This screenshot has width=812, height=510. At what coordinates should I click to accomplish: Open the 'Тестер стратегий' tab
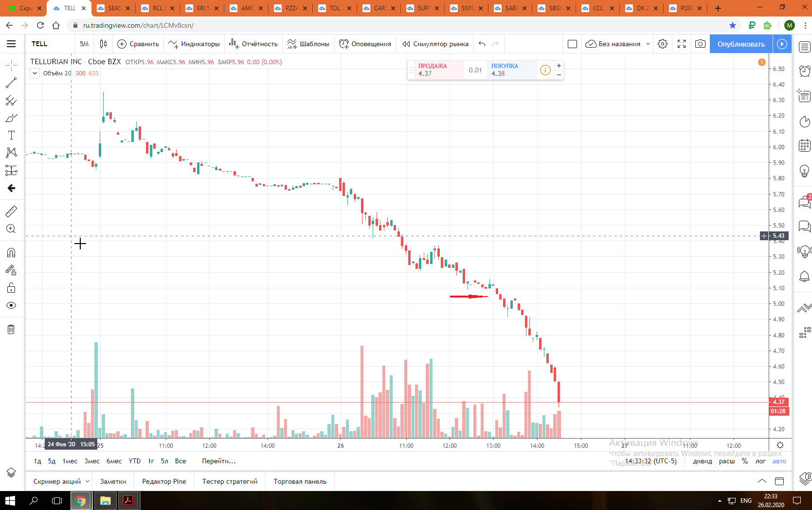point(230,481)
